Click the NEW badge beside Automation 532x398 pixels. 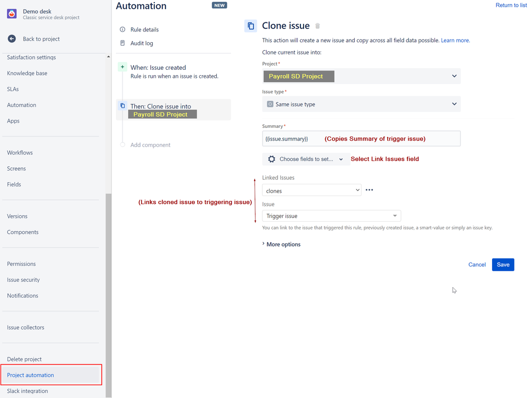click(219, 5)
